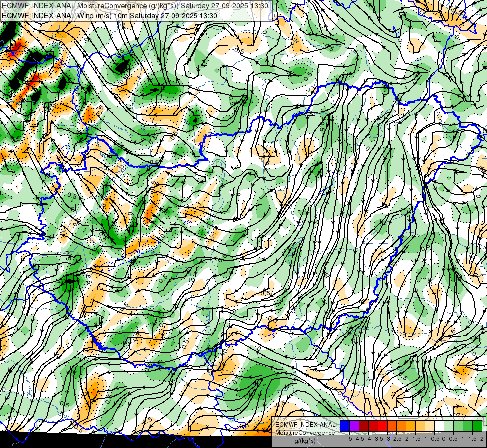Viewport: 487px width, 448px height.
Task: Pick the legend swatch between -1 and -0.5
Action: click(x=430, y=426)
